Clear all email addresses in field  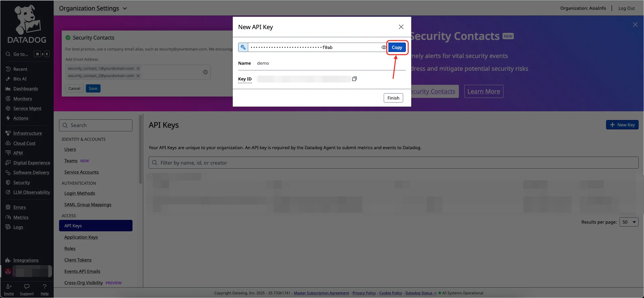[205, 72]
